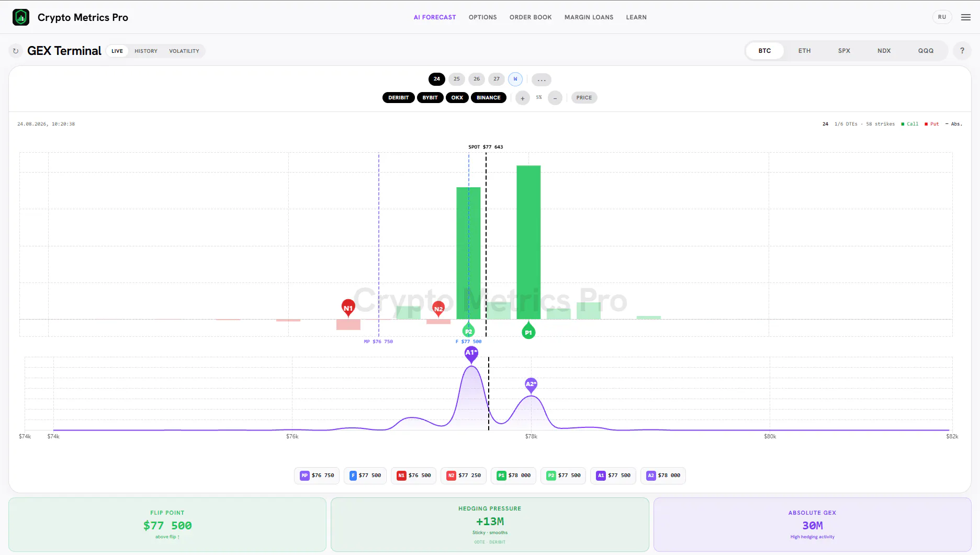Image resolution: width=980 pixels, height=555 pixels.
Task: Switch language with the RU button
Action: [x=942, y=17]
